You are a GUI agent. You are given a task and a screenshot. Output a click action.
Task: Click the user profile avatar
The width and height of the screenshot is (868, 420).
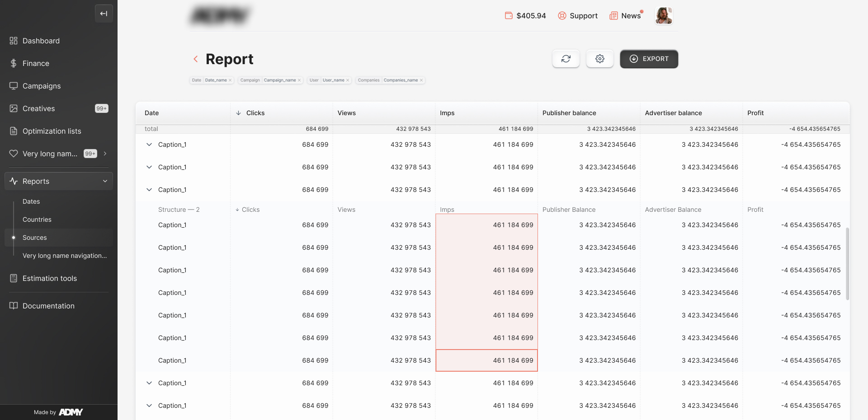tap(664, 16)
